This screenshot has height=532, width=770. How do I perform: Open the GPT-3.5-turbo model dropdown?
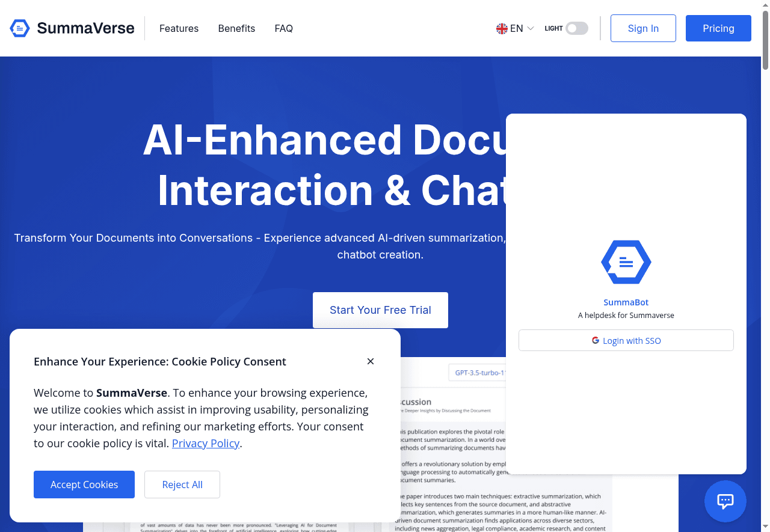(x=478, y=373)
